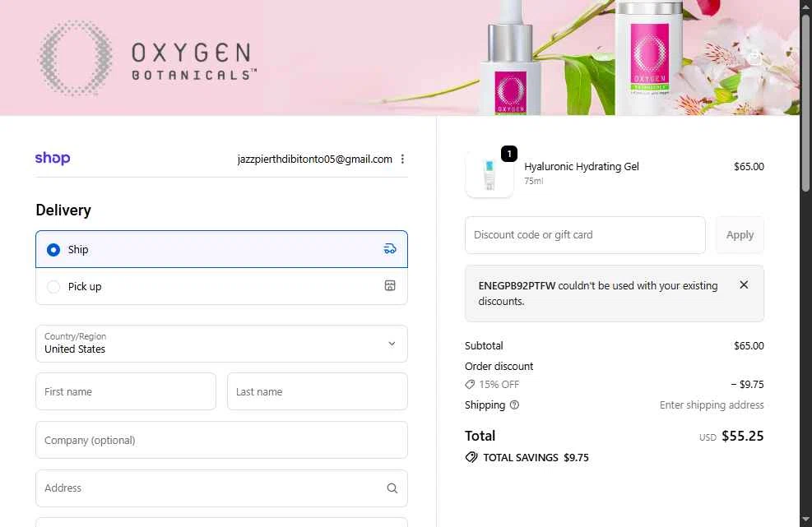The height and width of the screenshot is (527, 812).
Task: Click the TOTAL SAVINGS $9.75 text
Action: [536, 457]
